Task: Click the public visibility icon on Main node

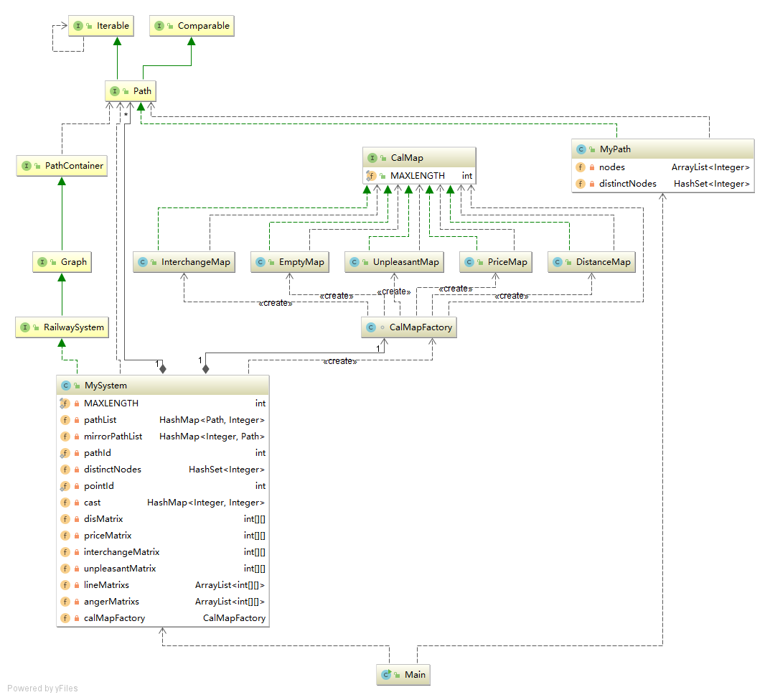Action: (x=397, y=676)
